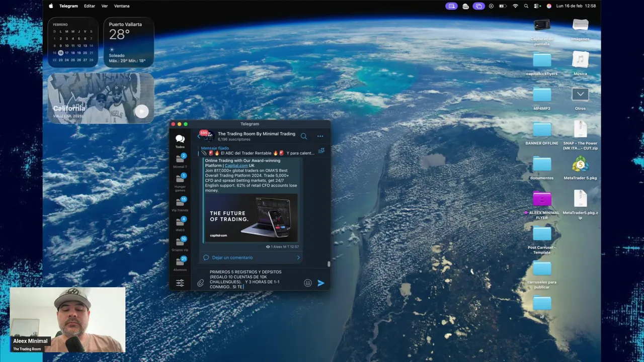Screen dimensions: 644x362
Task: Click the purple window-stack menu bar icon
Action: [478, 6]
